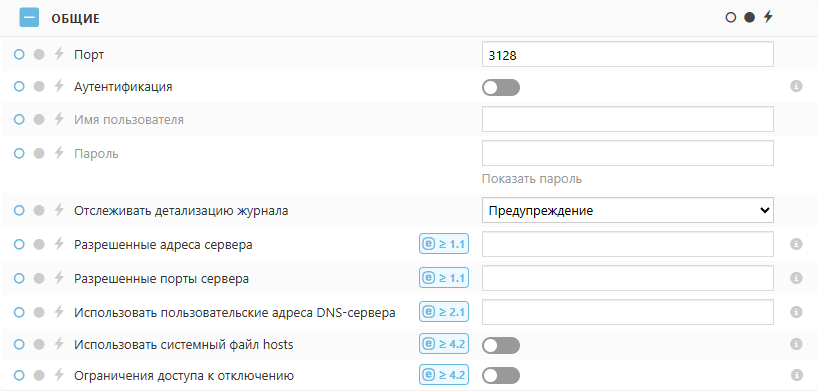Click the Порт input field with 3128

tap(628, 55)
